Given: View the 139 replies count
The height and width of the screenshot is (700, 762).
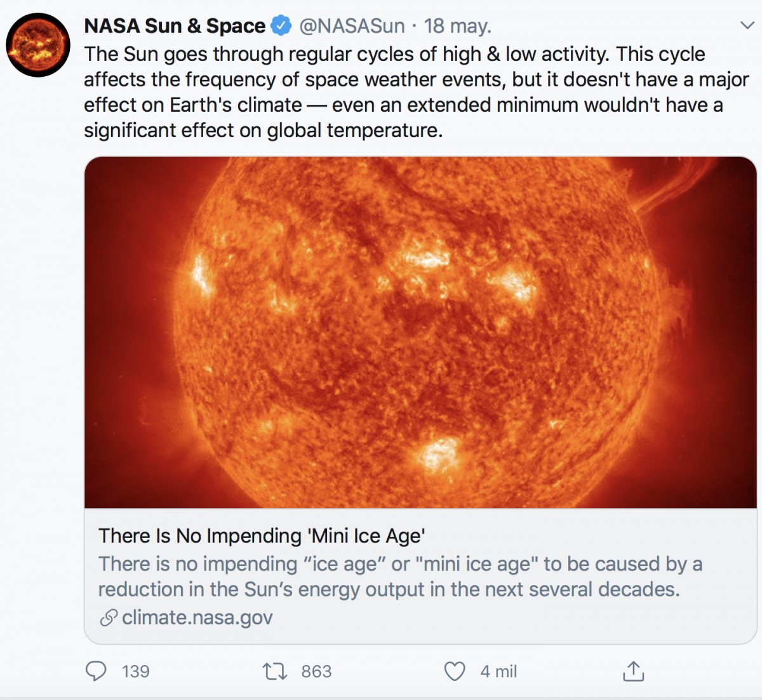Looking at the screenshot, I should point(136,671).
